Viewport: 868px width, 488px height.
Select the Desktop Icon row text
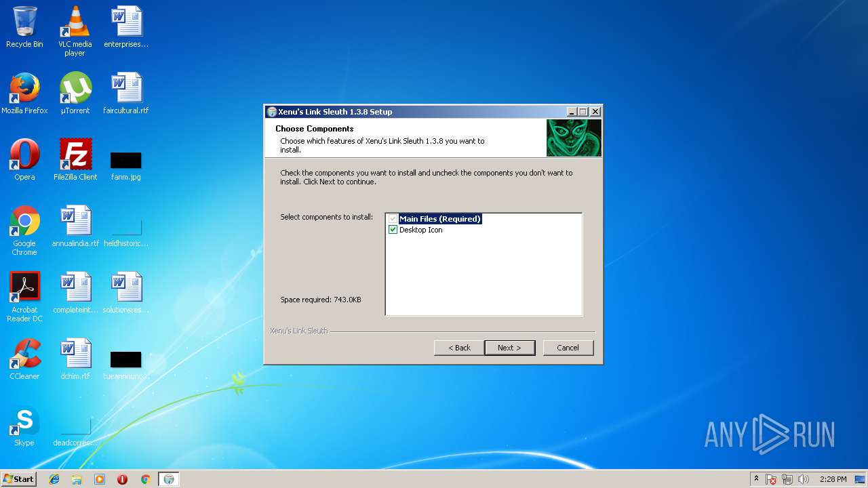pyautogui.click(x=420, y=230)
